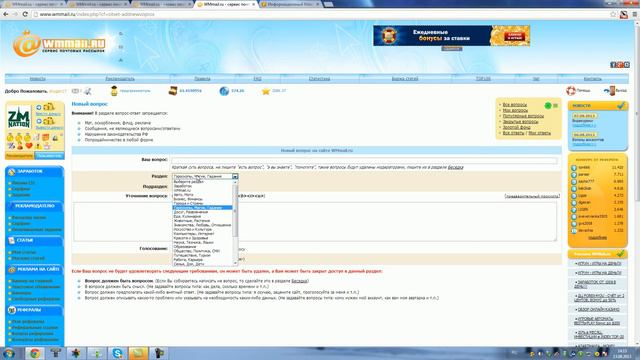640x360 pixels.
Task: Click the gold star rating icon
Action: coord(266,91)
